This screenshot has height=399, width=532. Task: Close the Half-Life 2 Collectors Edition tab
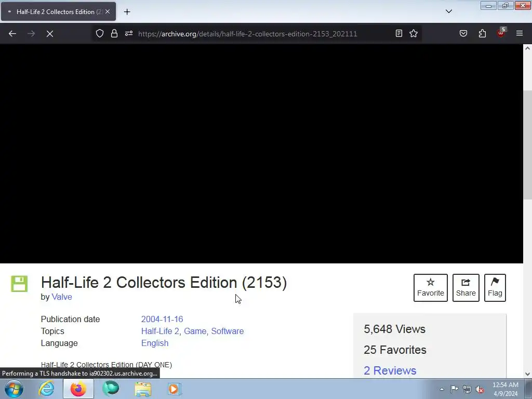click(108, 11)
